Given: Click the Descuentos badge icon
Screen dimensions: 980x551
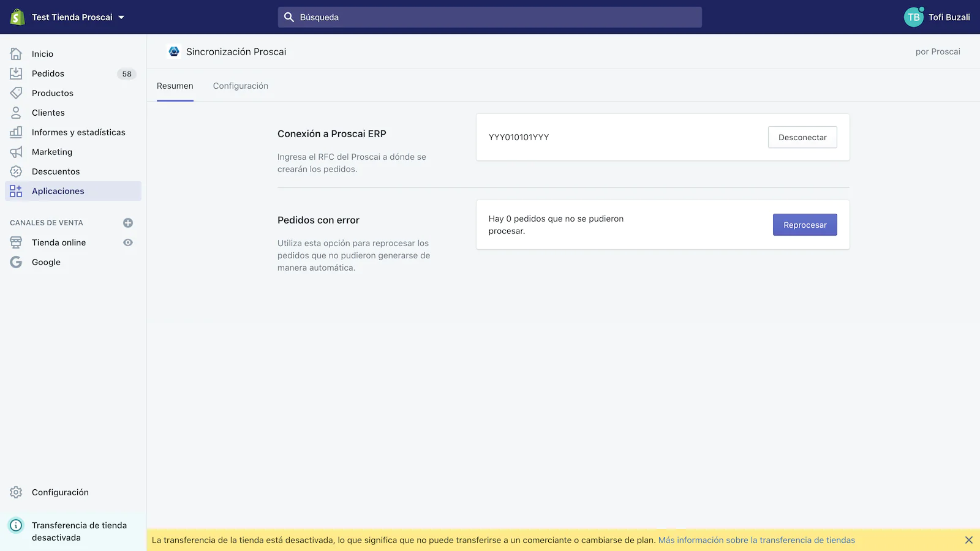Looking at the screenshot, I should point(16,171).
